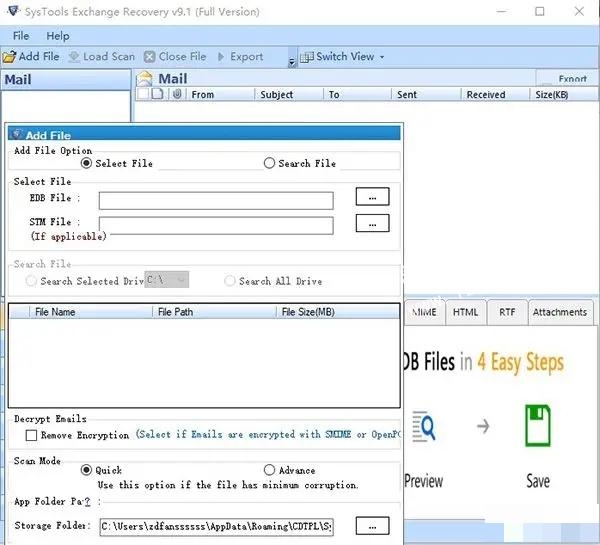Click the File Path column header

(x=214, y=312)
